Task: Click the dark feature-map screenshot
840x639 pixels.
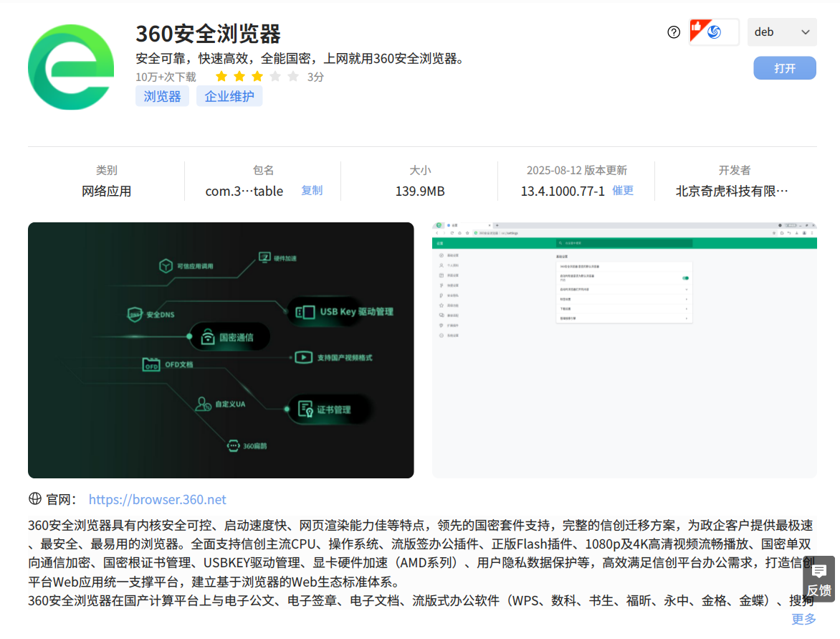Action: coord(220,350)
